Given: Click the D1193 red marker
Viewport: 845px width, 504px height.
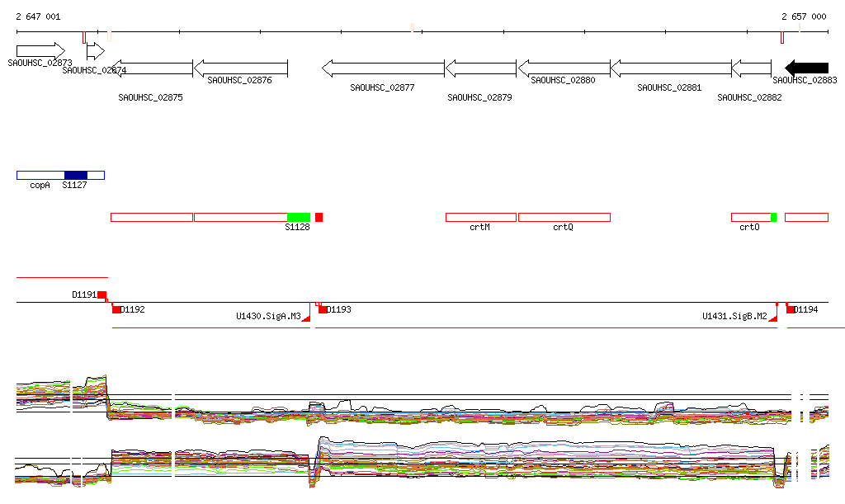Looking at the screenshot, I should [323, 309].
